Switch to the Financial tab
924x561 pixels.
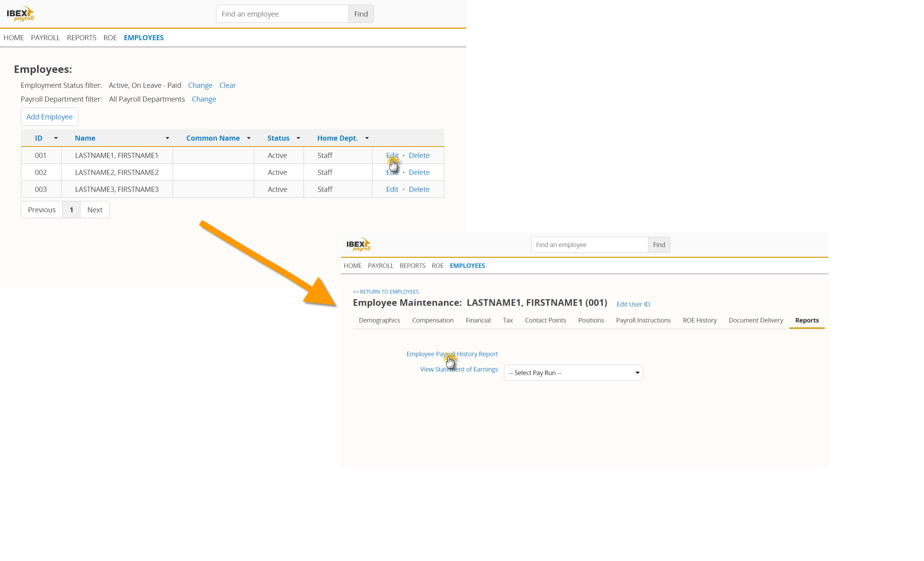pyautogui.click(x=478, y=320)
